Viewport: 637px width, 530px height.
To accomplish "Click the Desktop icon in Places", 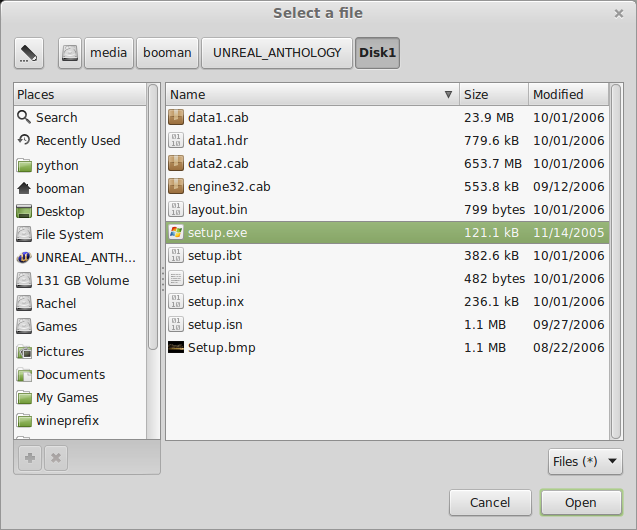I will [24, 212].
